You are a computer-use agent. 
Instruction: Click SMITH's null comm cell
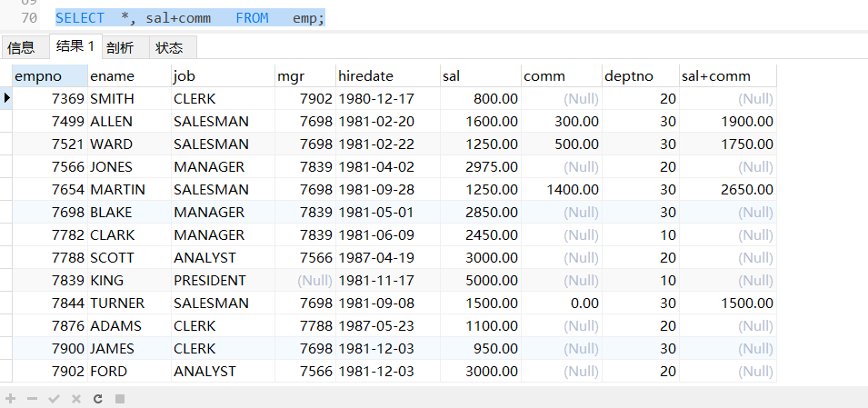tap(562, 98)
